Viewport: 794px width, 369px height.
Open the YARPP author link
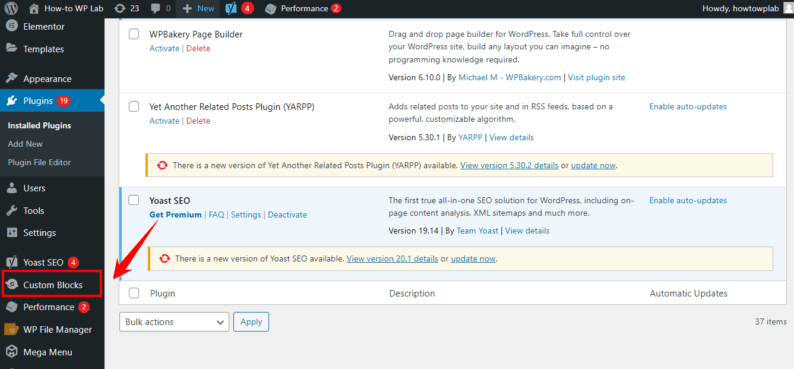(x=470, y=137)
